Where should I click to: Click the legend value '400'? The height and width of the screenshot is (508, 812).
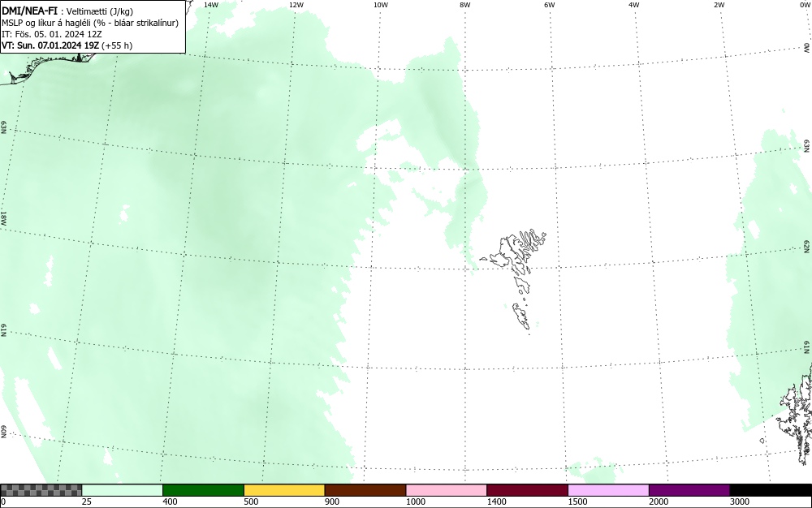170,502
